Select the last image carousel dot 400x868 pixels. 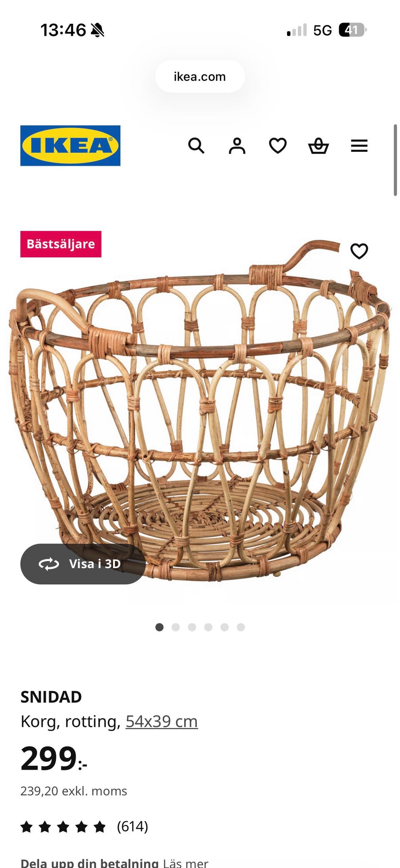[x=241, y=627]
